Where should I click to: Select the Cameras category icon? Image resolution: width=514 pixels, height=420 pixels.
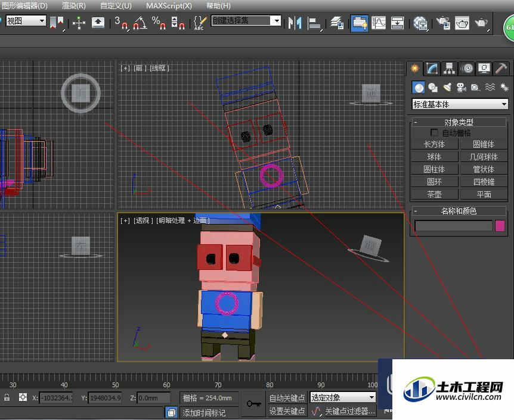click(461, 87)
